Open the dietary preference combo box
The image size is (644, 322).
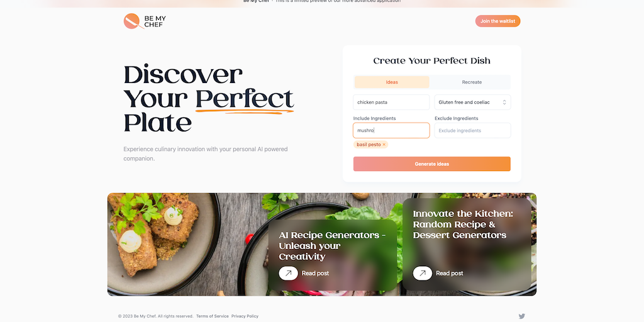click(472, 103)
